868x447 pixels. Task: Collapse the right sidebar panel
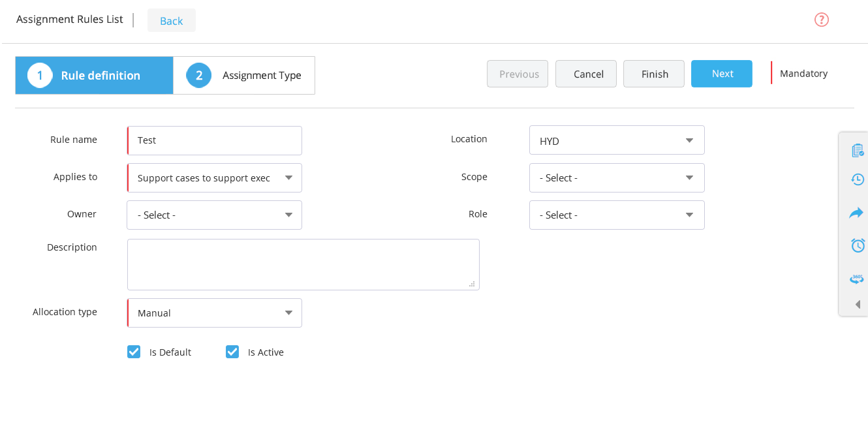(x=857, y=304)
